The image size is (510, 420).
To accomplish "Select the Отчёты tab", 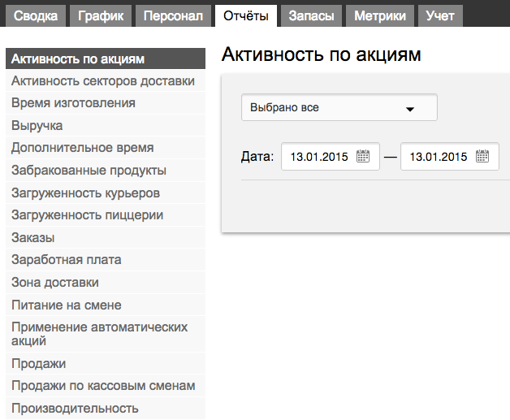I will coord(246,15).
